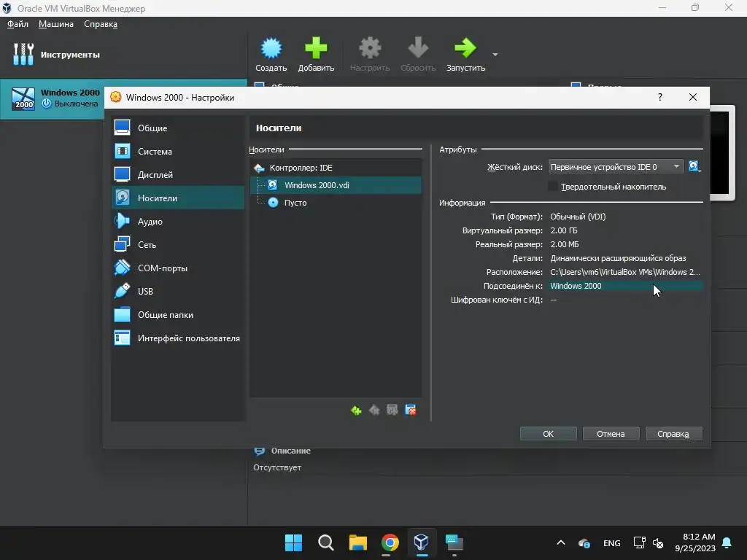Open the Общие settings section
This screenshot has width=747, height=560.
click(178, 128)
